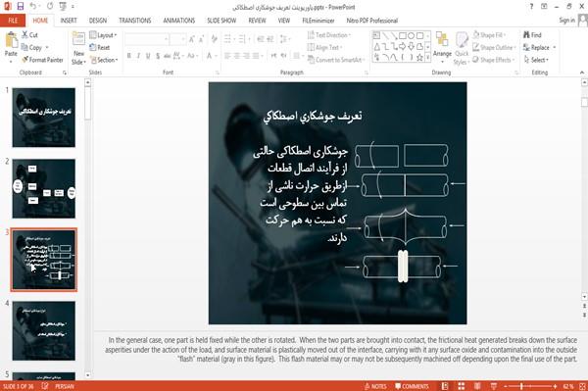The height and width of the screenshot is (391, 588).
Task: Select the oval shape in shapes gallery
Action: click(412, 35)
